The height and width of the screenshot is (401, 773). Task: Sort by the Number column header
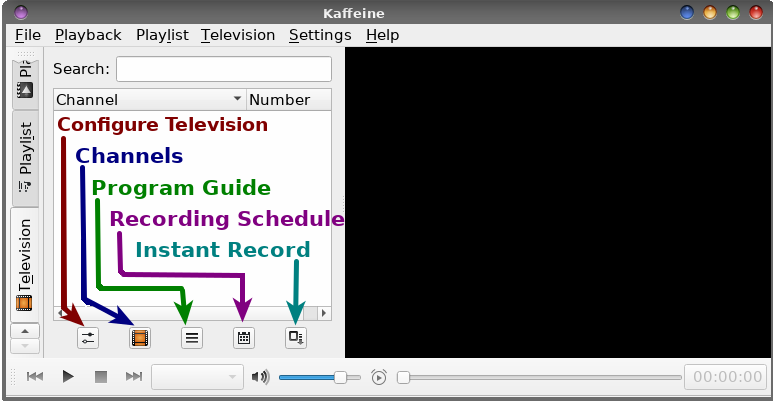[x=288, y=100]
